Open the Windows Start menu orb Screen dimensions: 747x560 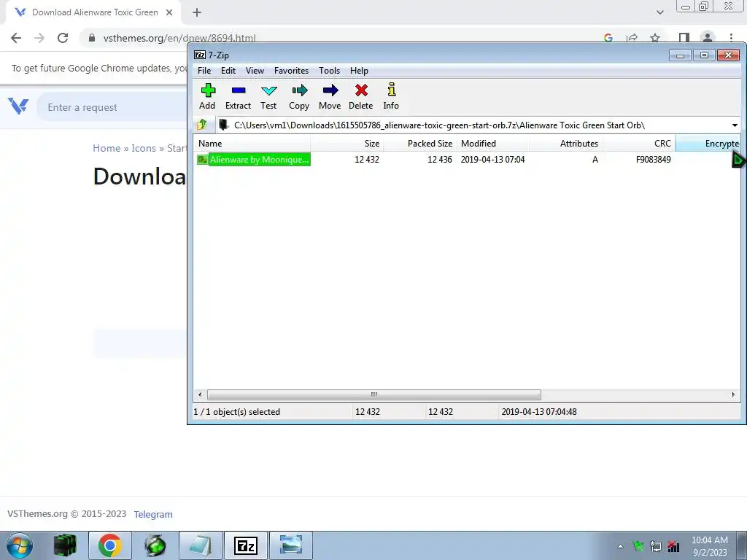coord(20,545)
